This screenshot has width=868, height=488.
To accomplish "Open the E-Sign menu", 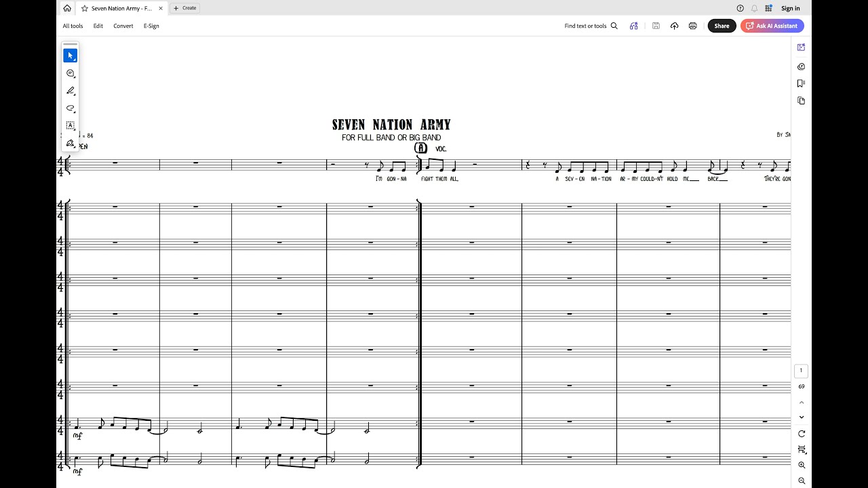I will point(151,26).
